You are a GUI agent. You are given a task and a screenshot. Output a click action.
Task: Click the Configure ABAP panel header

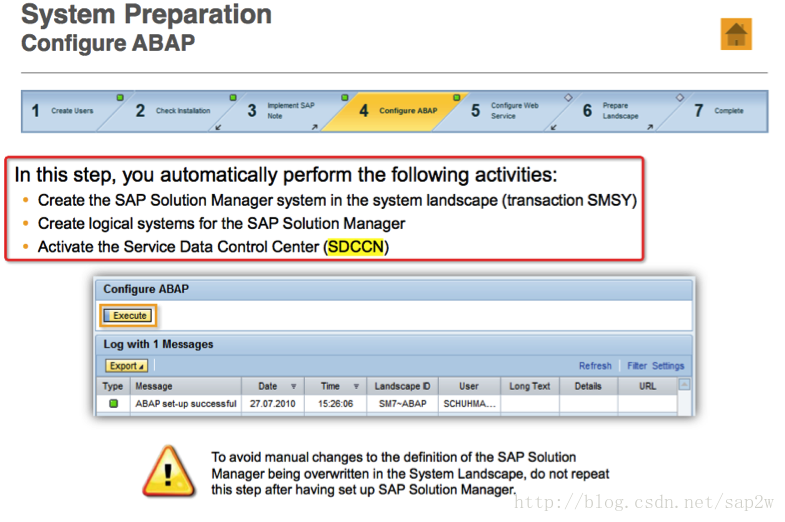pyautogui.click(x=394, y=289)
